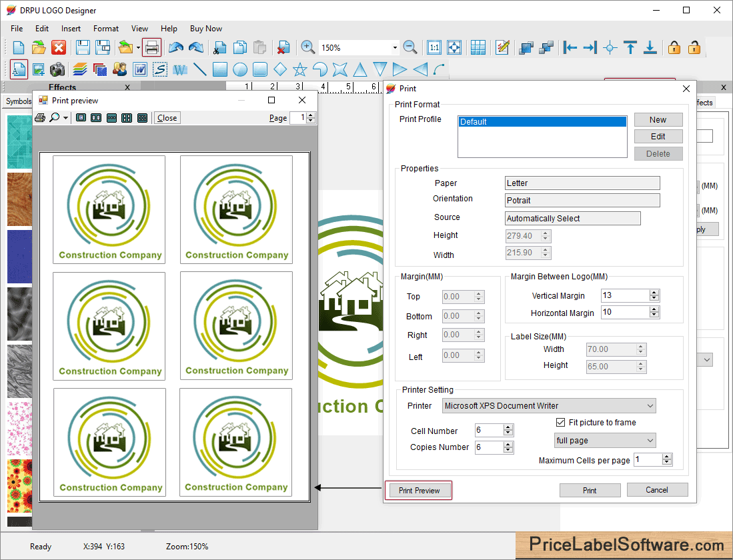Click the unlock object icon

[x=694, y=48]
